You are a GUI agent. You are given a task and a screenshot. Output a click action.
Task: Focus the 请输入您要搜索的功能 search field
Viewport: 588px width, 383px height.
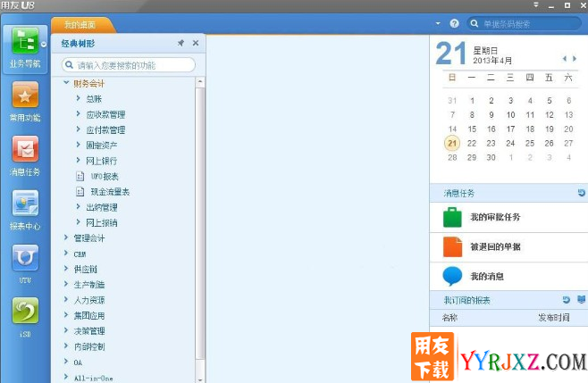coord(129,65)
